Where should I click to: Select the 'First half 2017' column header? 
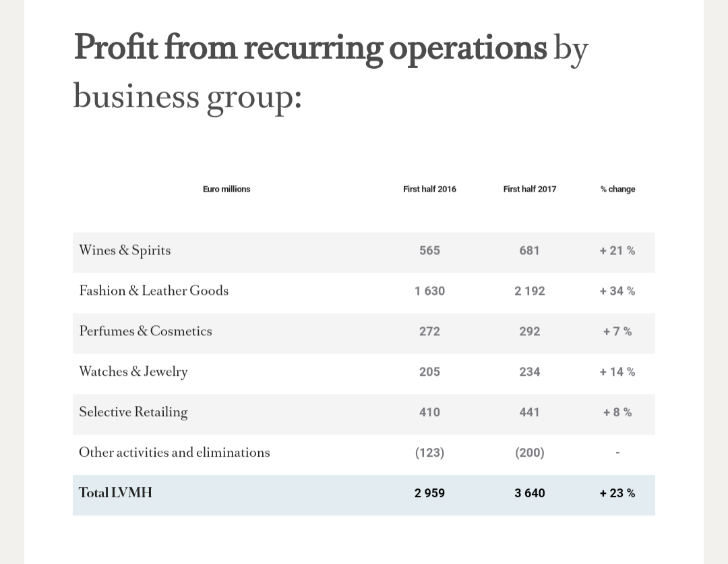pyautogui.click(x=529, y=189)
